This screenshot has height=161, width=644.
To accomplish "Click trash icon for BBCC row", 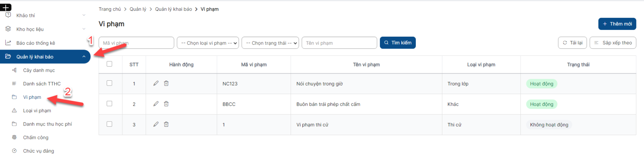I will [x=166, y=104].
